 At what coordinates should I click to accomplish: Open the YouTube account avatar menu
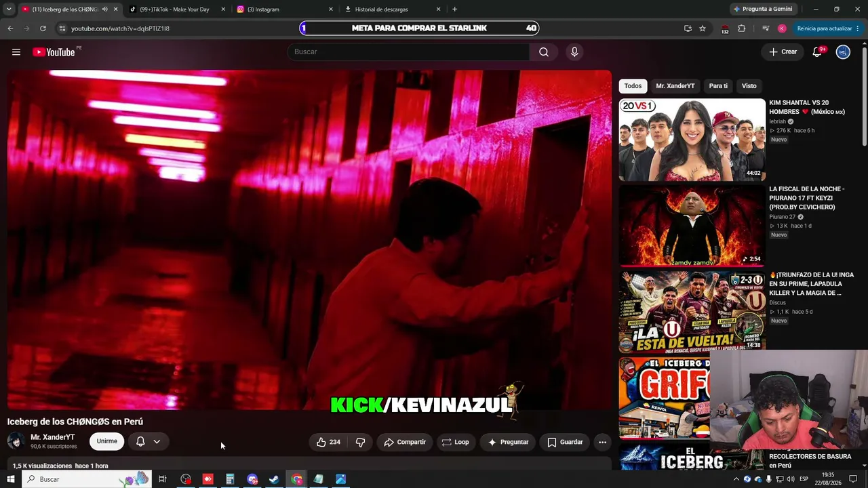click(x=843, y=52)
